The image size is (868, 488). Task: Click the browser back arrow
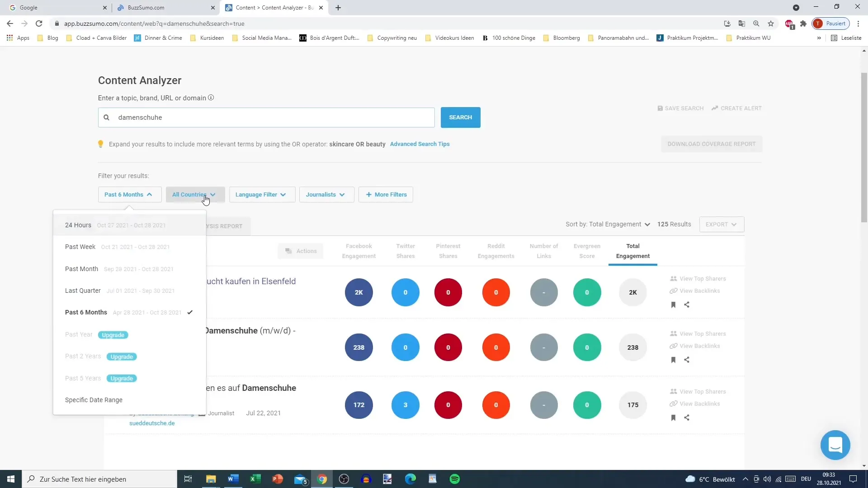[x=10, y=23]
